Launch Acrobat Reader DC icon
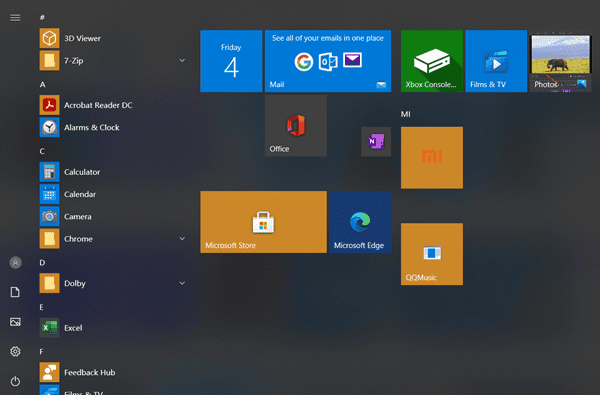600x395 pixels. pyautogui.click(x=49, y=105)
